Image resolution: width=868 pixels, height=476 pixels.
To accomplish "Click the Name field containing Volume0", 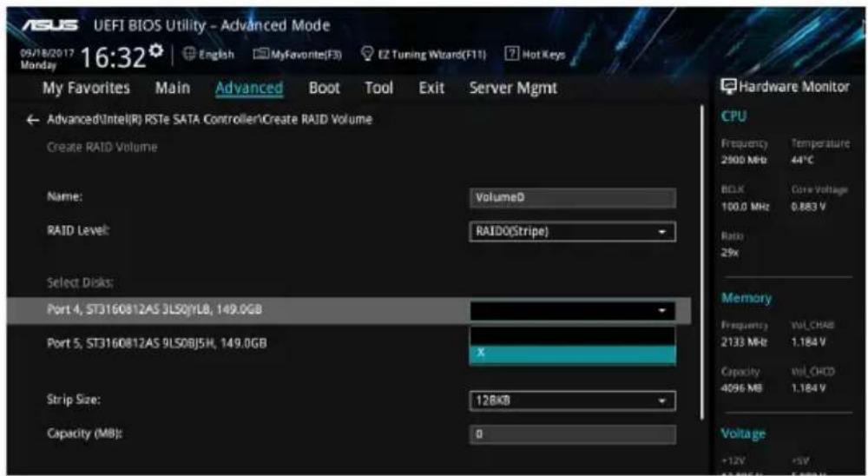I will pyautogui.click(x=572, y=198).
